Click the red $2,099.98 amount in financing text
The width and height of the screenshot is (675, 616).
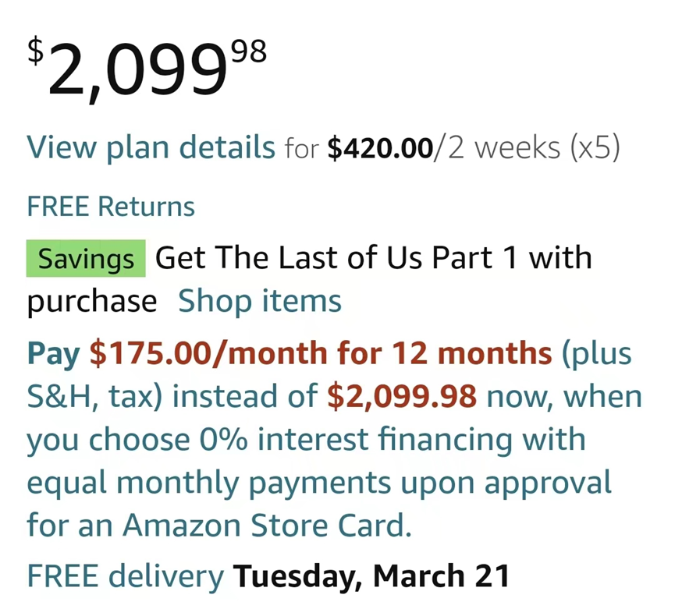click(401, 396)
